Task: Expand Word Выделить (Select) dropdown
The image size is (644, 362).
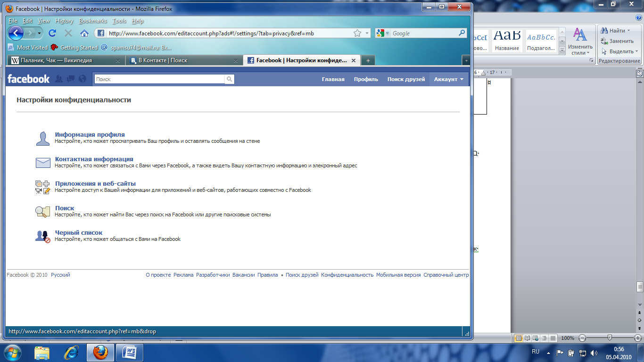Action: (x=636, y=51)
